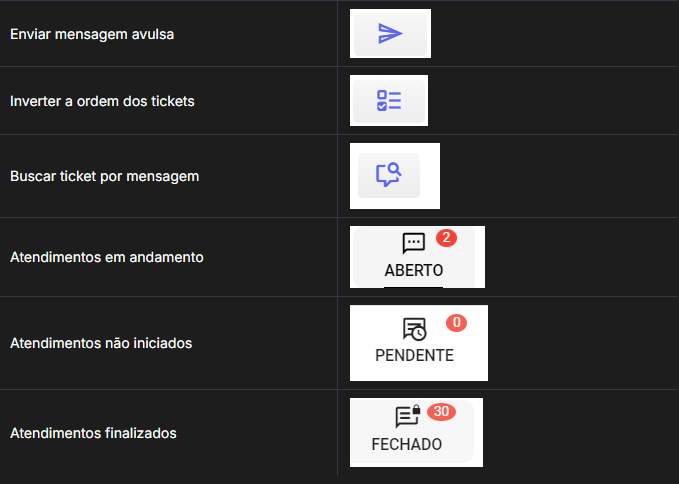This screenshot has width=679, height=484.
Task: Click the chat bubble icon above ABERTO
Action: pos(413,243)
